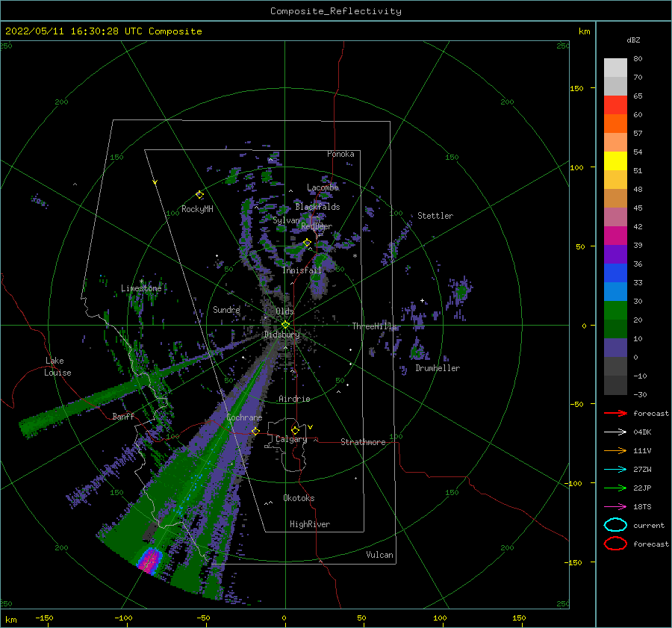The height and width of the screenshot is (628, 672).
Task: Click the Ponoka city label
Action: (340, 154)
